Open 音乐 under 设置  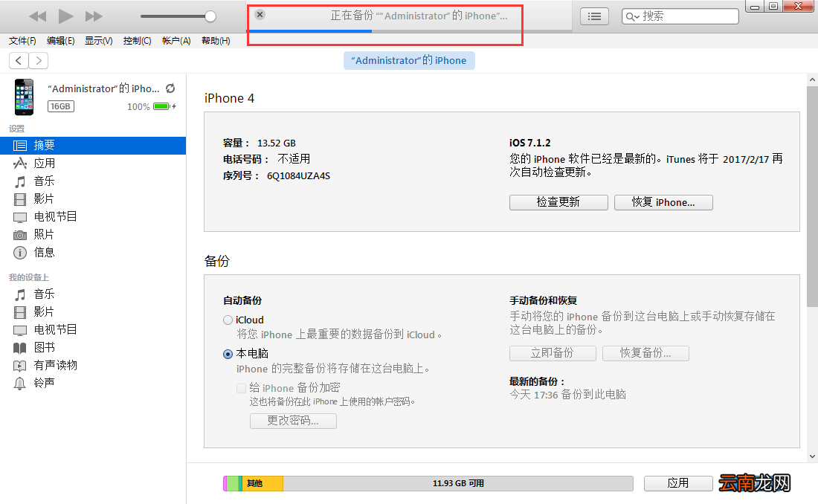(93, 181)
